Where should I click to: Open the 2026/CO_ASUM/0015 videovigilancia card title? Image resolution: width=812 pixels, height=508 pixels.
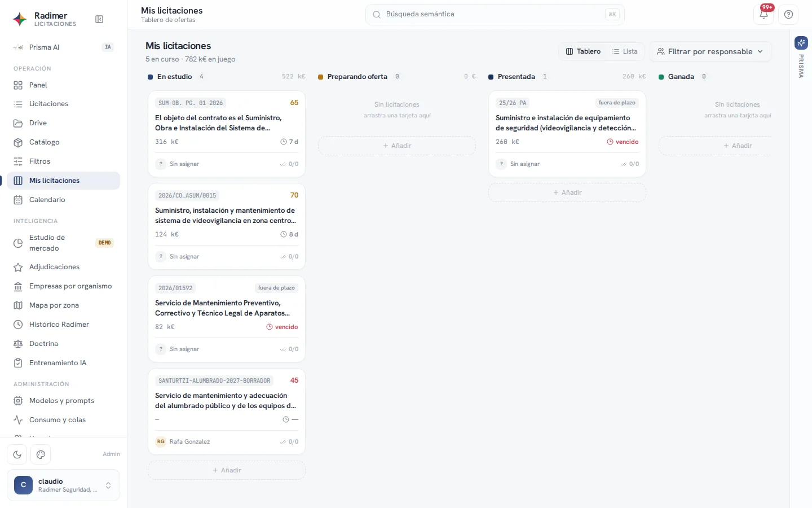tap(226, 216)
